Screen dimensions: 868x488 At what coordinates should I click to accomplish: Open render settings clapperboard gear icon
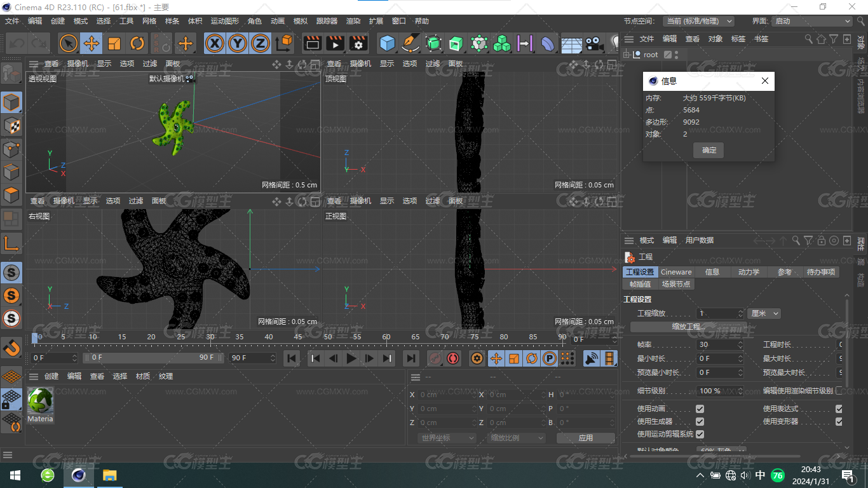tap(358, 43)
